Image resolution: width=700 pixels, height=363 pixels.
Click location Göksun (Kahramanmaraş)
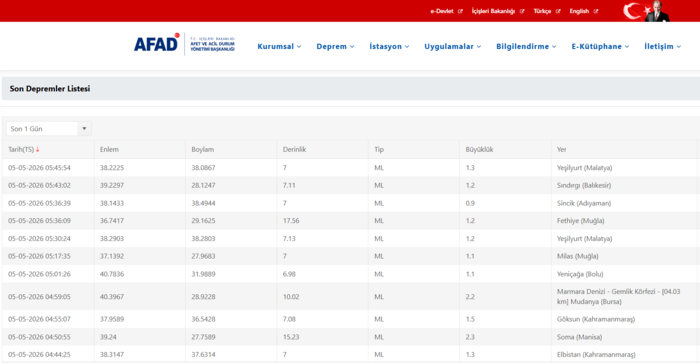tap(596, 319)
